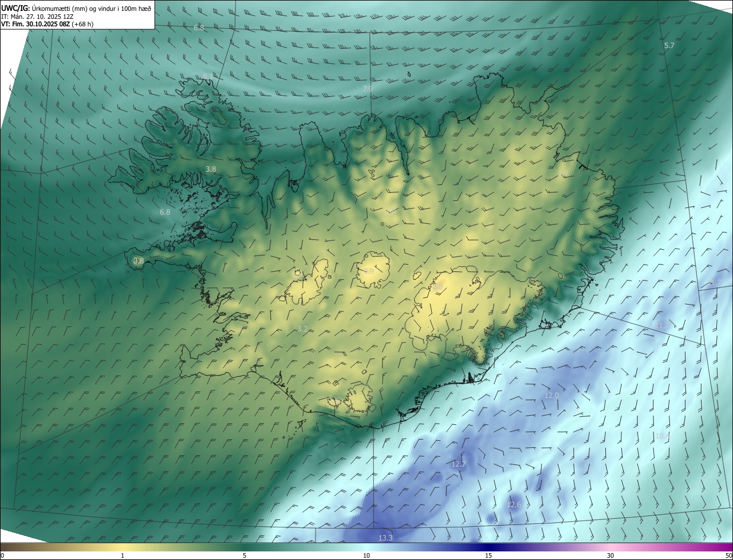The image size is (733, 560).
Task: Click the 2.8 value on Snæfellsnes peninsula
Action: pyautogui.click(x=139, y=261)
